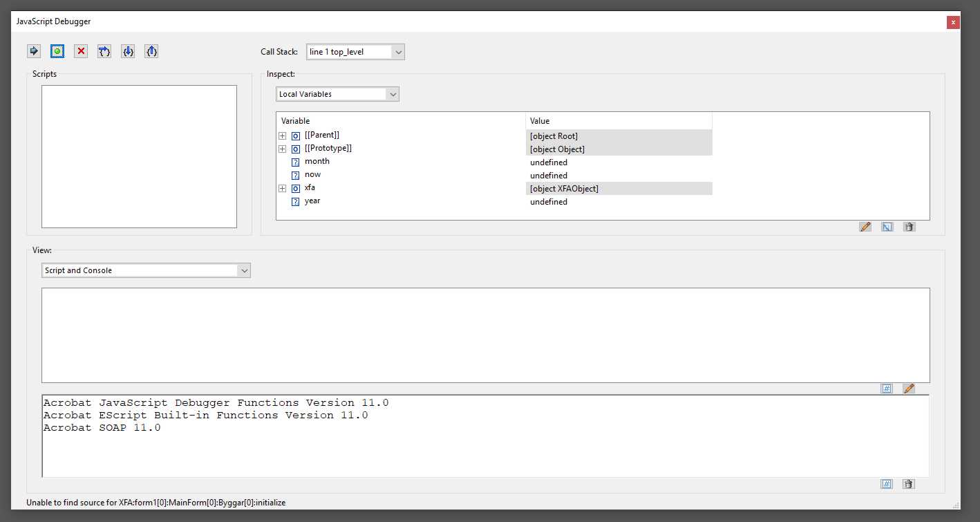Select the month variable row

pyautogui.click(x=494, y=162)
